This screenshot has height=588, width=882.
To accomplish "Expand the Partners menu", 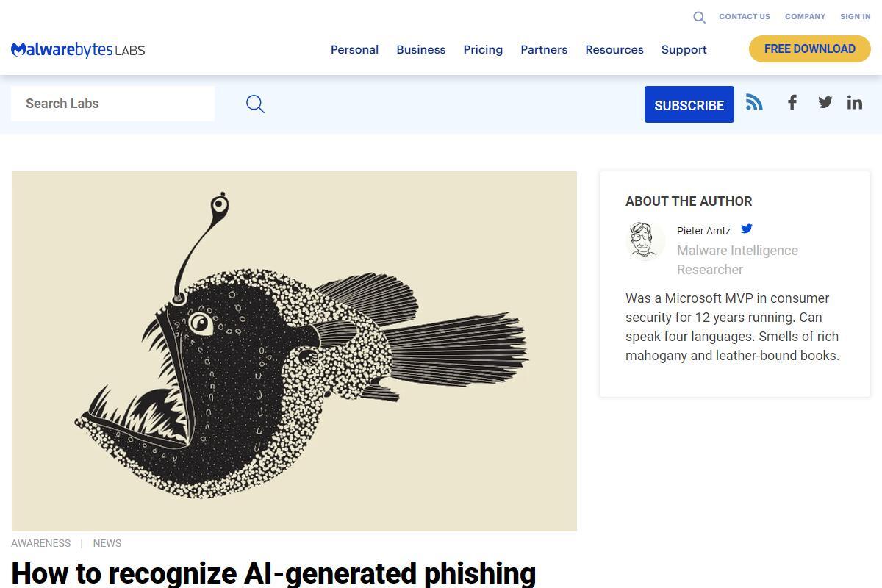I will coord(544,49).
